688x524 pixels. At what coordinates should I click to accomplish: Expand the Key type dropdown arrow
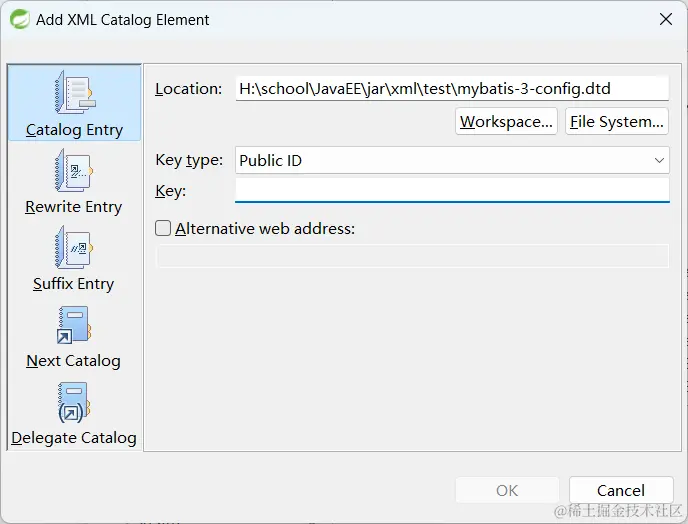coord(659,160)
